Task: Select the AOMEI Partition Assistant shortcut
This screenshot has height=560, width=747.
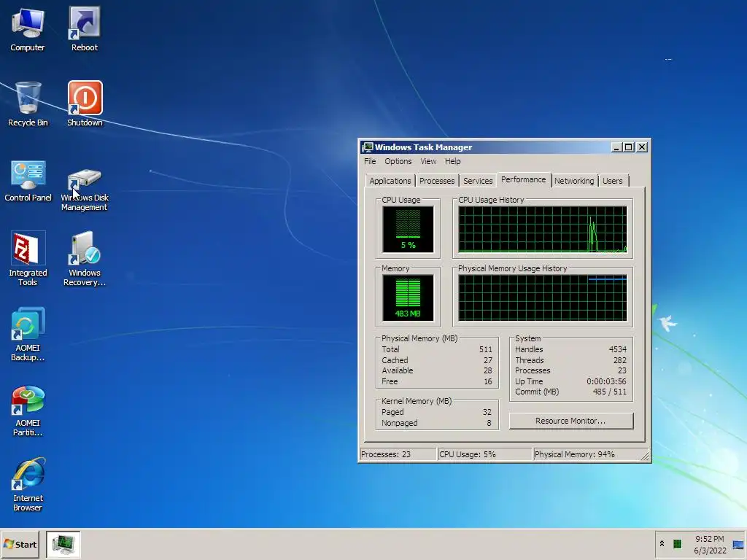Action: tap(28, 411)
